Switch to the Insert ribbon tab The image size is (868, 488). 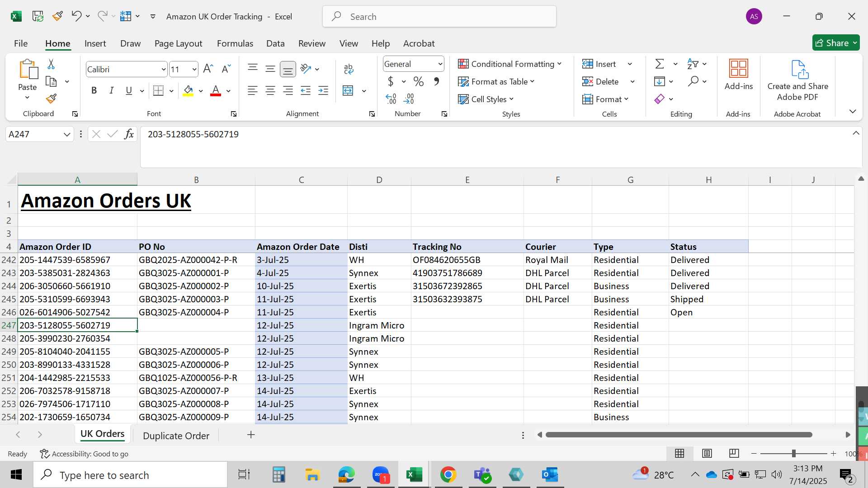click(x=95, y=43)
